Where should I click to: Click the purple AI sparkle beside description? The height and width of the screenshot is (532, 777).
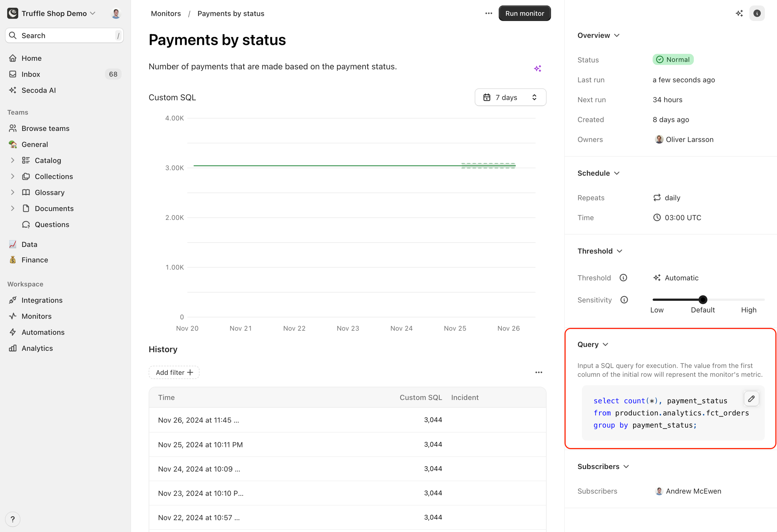537,69
